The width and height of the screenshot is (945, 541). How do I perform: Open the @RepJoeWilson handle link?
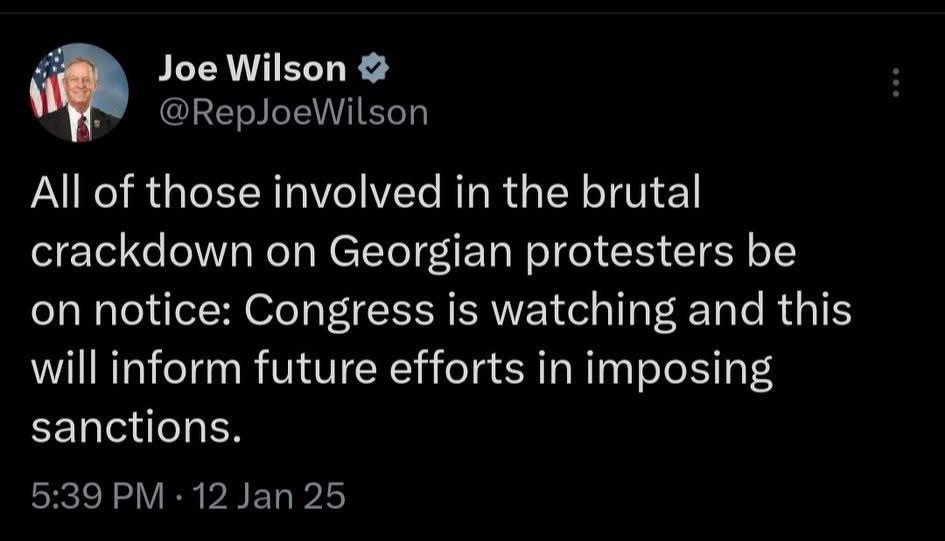coord(293,114)
